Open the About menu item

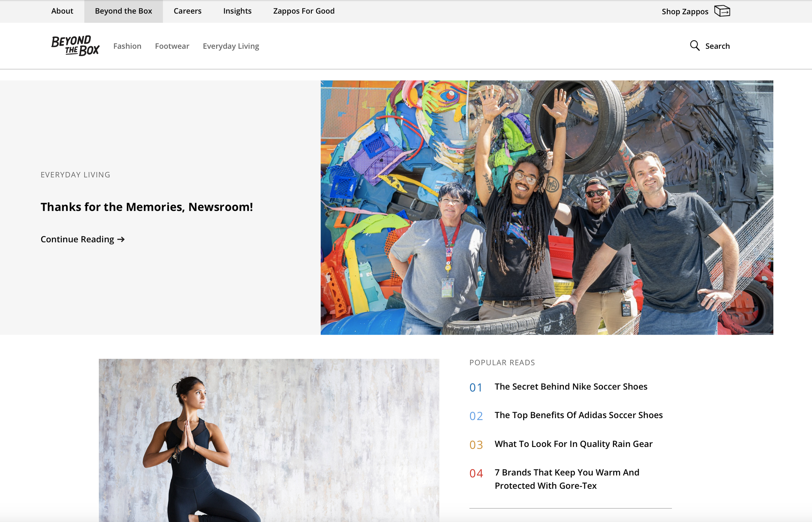point(62,11)
